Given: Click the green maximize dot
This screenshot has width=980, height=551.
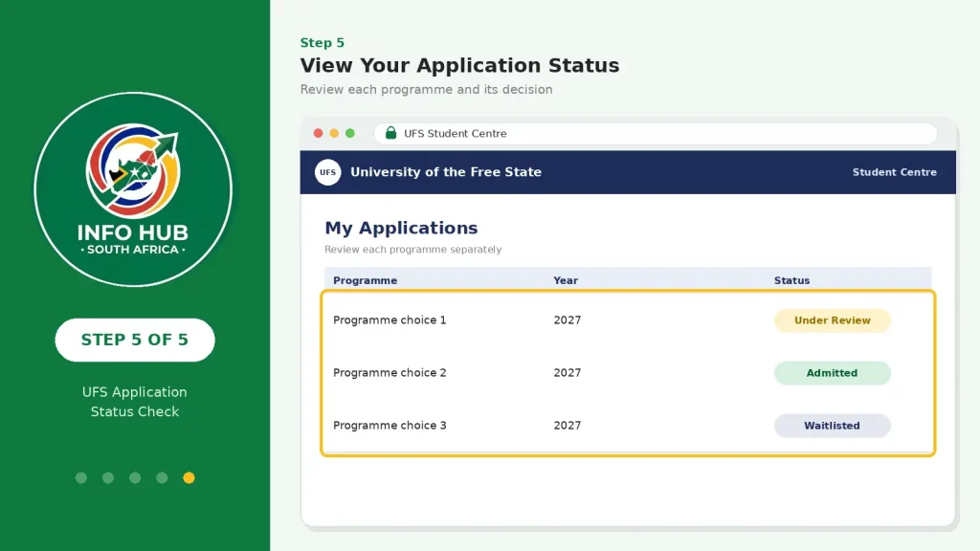Looking at the screenshot, I should 350,133.
